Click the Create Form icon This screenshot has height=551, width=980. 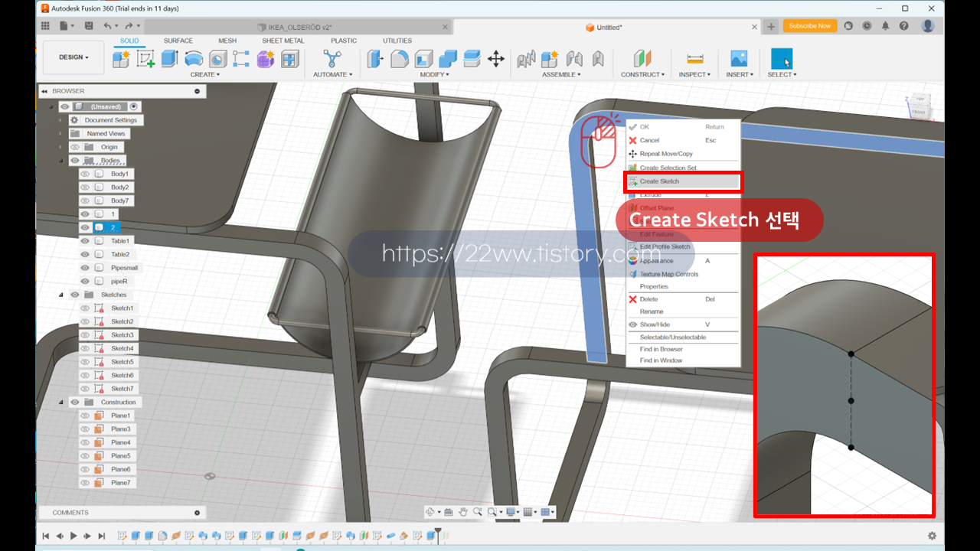click(x=265, y=59)
